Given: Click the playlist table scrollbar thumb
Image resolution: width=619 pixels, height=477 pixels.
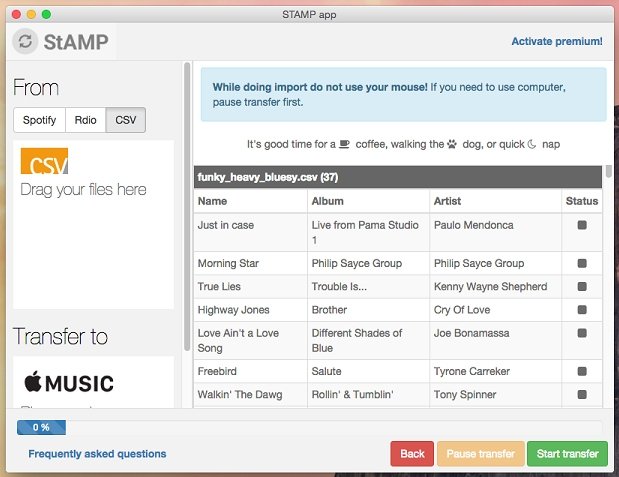Looking at the screenshot, I should click(608, 171).
